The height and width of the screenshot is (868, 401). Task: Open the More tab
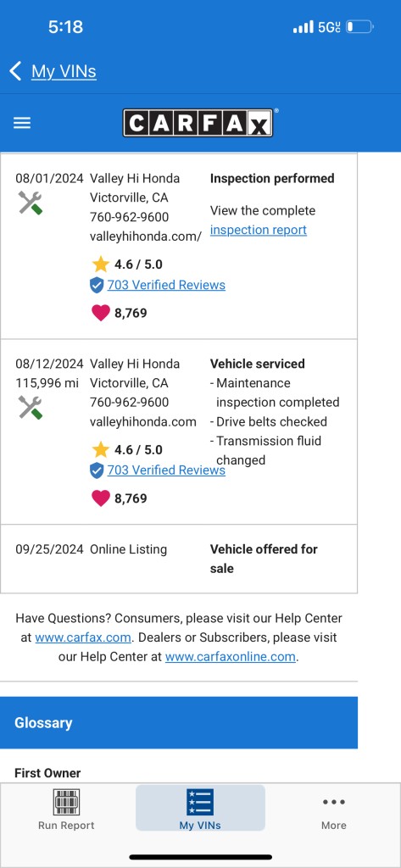click(x=333, y=809)
